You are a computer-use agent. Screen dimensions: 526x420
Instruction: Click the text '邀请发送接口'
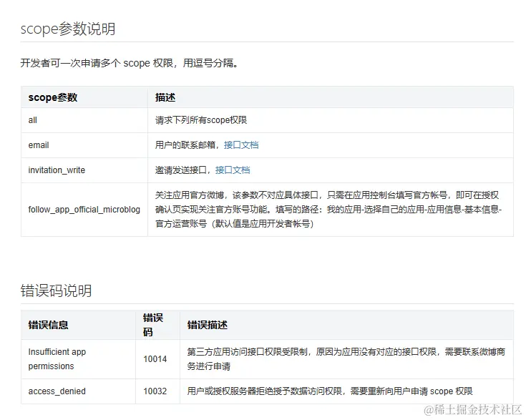181,170
